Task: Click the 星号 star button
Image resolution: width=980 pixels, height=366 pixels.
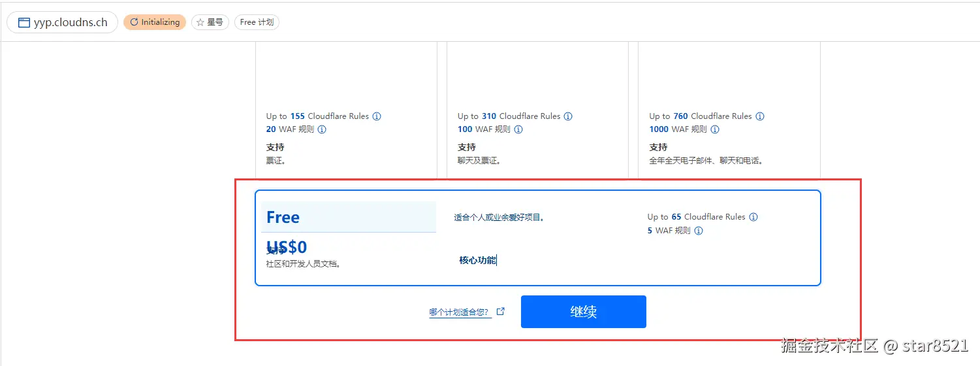Action: [x=210, y=22]
